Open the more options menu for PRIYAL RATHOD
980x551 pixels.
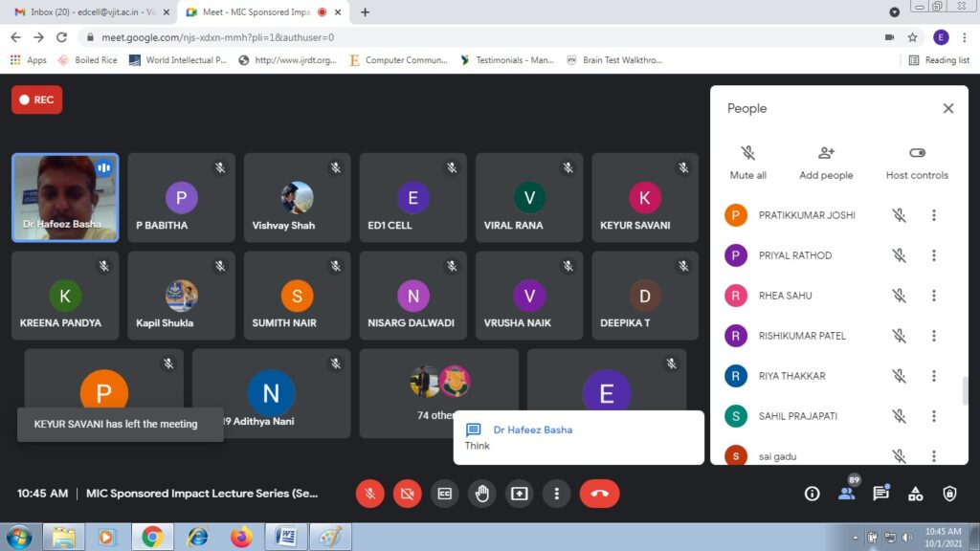[934, 255]
